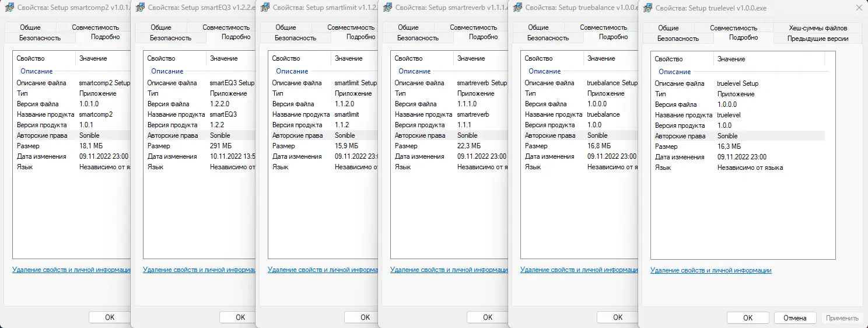Click the smartcomp2 properties window title icon
This screenshot has height=328, width=868.
click(x=9, y=8)
